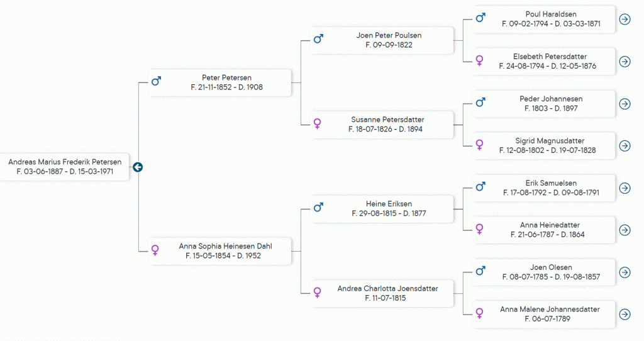Click female symbol on Susanne Petersdatter card

318,124
